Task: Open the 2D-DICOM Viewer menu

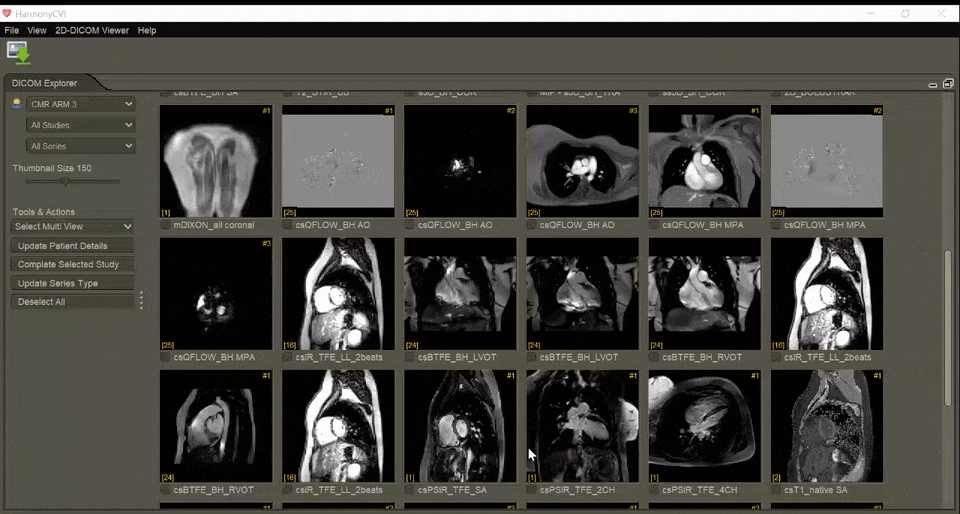Action: [92, 30]
